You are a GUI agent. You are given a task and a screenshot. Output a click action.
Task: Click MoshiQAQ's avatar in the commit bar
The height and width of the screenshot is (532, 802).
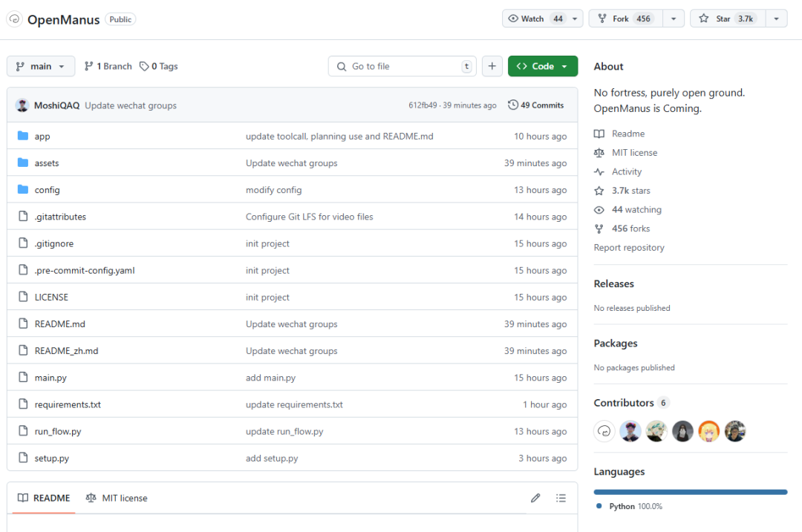click(22, 105)
